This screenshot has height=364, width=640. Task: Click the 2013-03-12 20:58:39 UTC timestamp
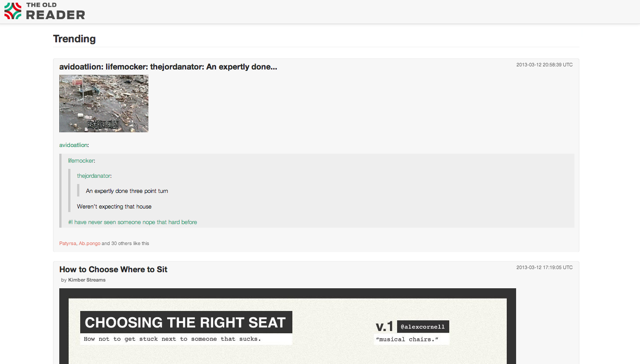point(545,65)
